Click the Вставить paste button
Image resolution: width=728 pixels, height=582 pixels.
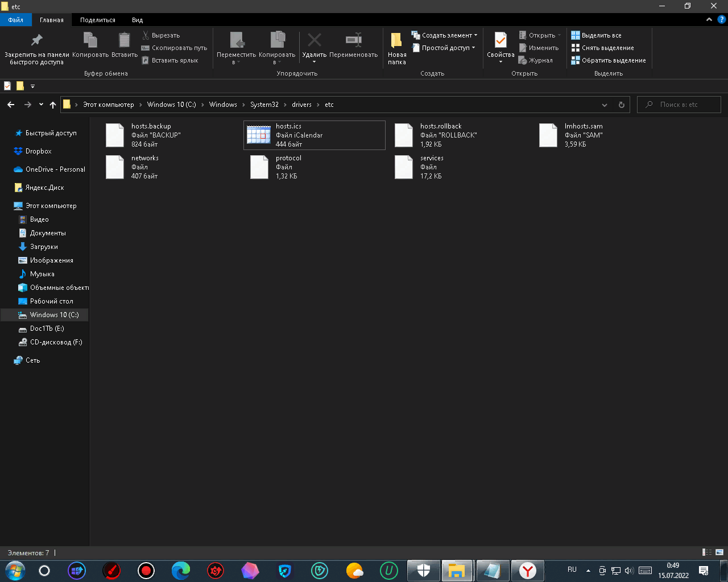tap(125, 45)
